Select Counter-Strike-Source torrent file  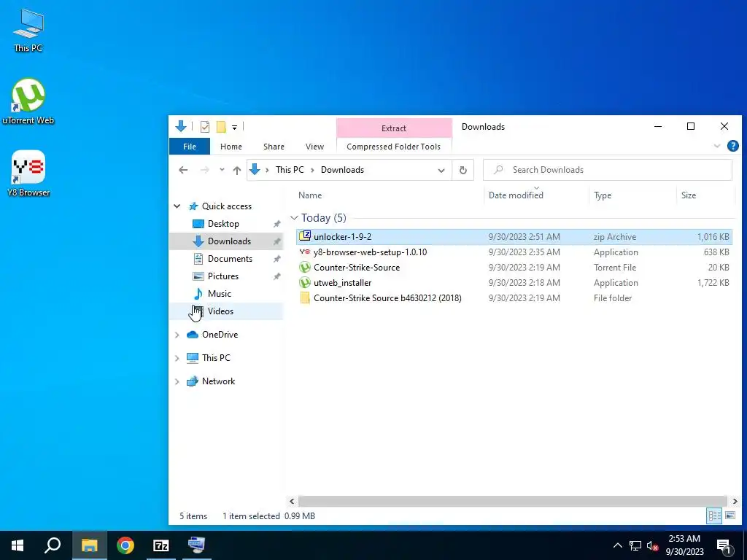coord(514,267)
